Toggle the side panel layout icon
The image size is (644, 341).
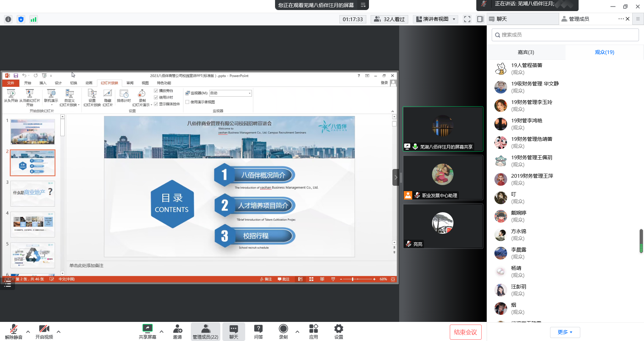coord(480,19)
